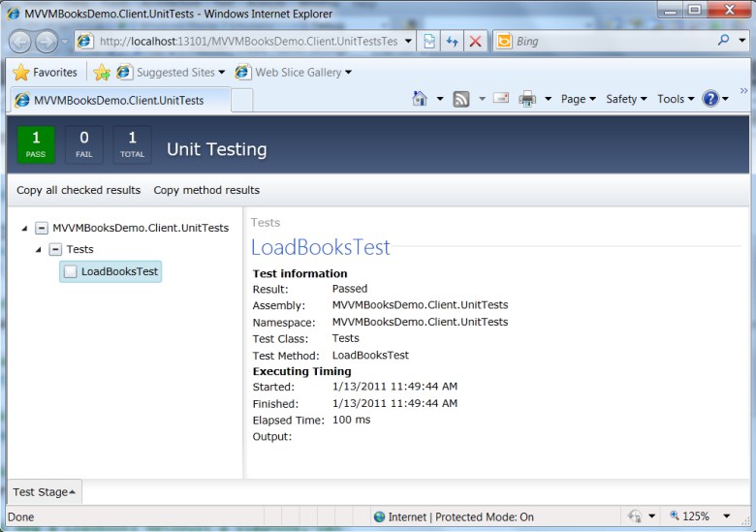
Task: Click the status bar privacy/popup icon
Action: point(635,516)
